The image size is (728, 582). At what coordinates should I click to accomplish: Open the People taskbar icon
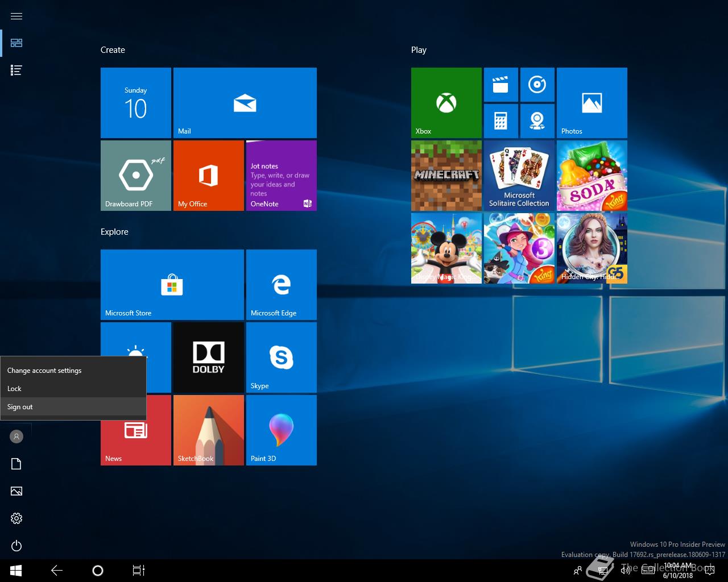[578, 571]
